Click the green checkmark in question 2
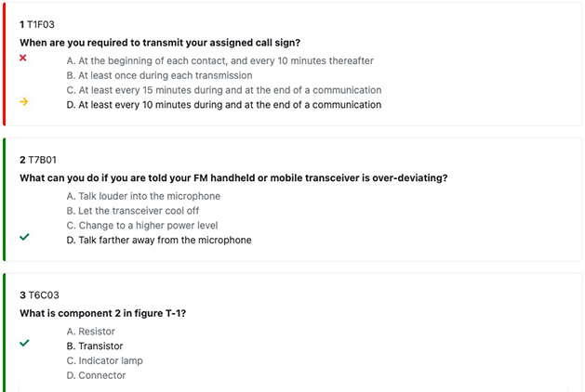Image resolution: width=585 pixels, height=392 pixels. [x=24, y=238]
